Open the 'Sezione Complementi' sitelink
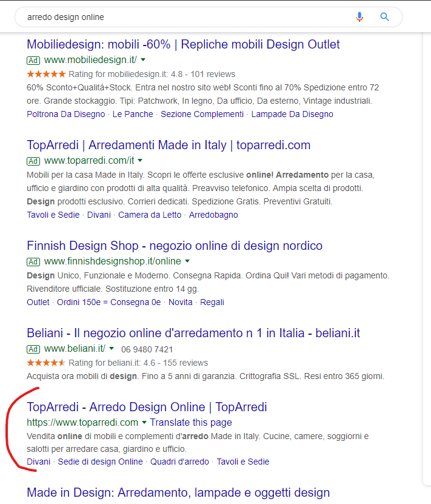431x504 pixels. point(202,114)
